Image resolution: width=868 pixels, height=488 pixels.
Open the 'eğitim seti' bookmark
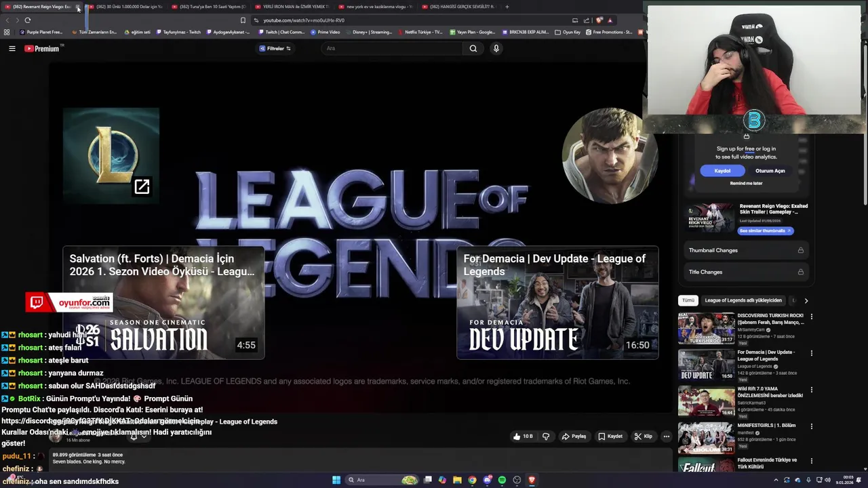click(x=138, y=32)
